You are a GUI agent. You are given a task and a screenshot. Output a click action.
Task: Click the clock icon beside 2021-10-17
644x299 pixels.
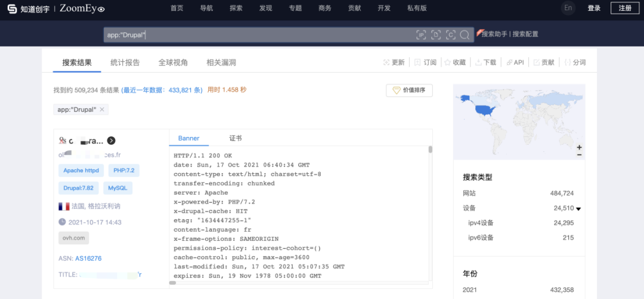[x=62, y=222]
